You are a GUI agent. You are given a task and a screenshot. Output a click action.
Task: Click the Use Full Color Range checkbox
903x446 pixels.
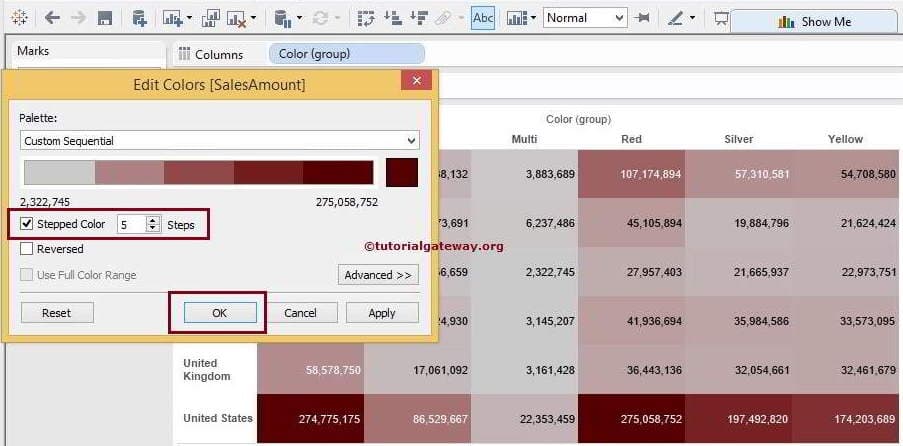coord(26,275)
